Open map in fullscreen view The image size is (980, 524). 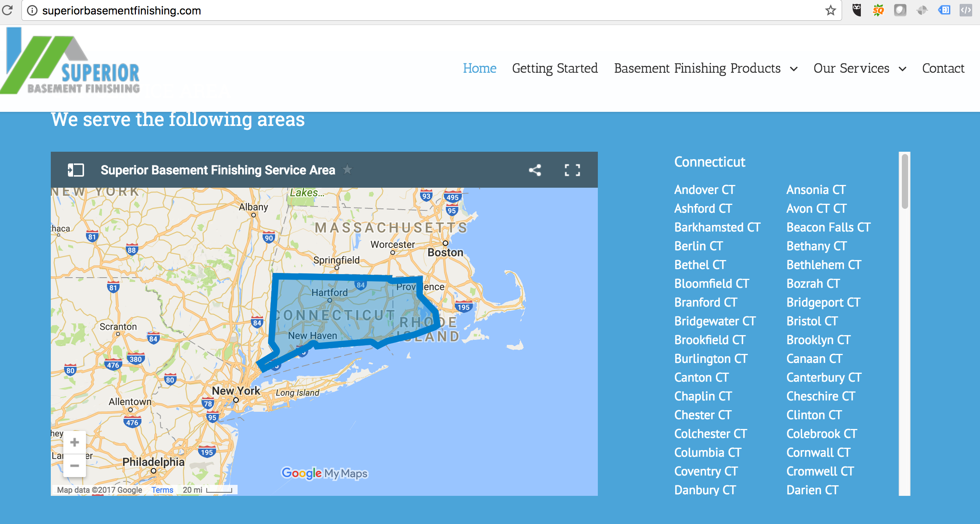572,170
